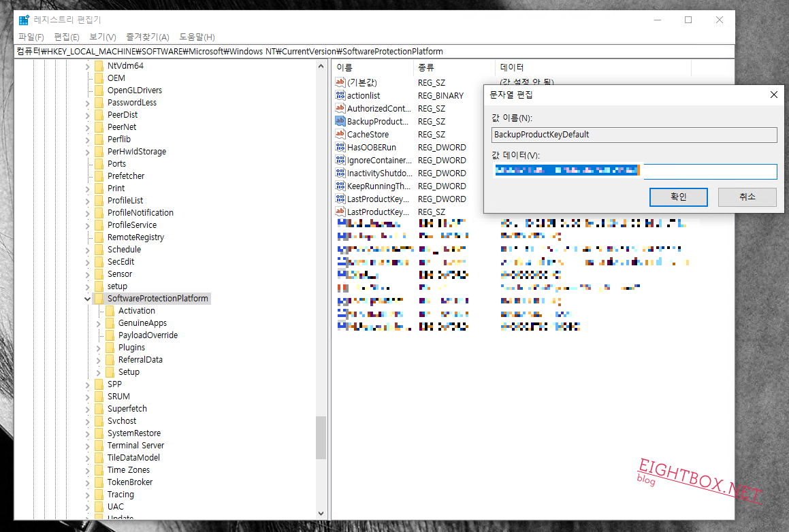789x532 pixels.
Task: Select the KeepRunningTh... DWORD icon
Action: coord(340,186)
